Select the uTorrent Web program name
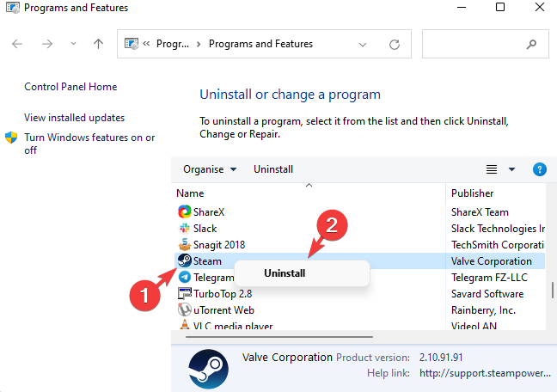 [223, 310]
